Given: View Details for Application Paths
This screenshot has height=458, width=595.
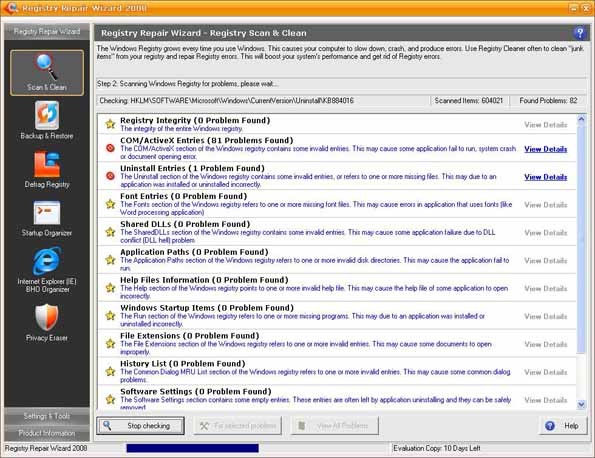Looking at the screenshot, I should [x=546, y=261].
